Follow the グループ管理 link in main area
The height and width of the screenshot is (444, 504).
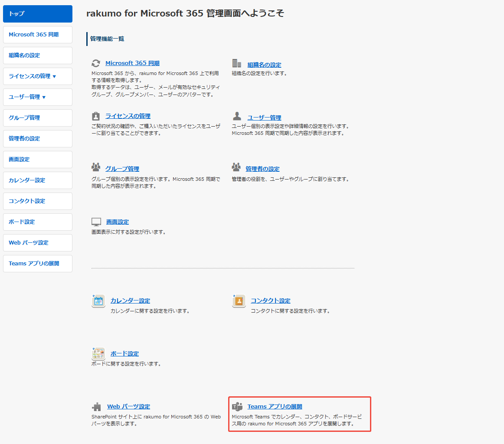click(122, 169)
